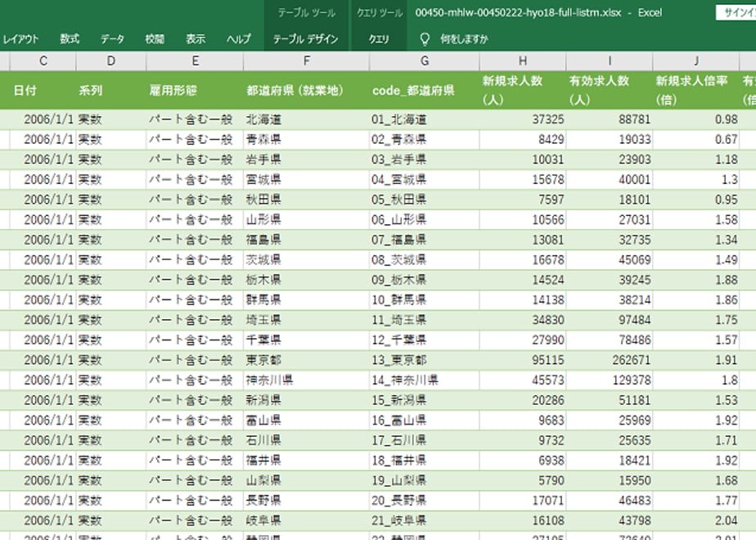Image resolution: width=756 pixels, height=540 pixels.
Task: Select the cell 03_岩手県
Action: click(425, 160)
